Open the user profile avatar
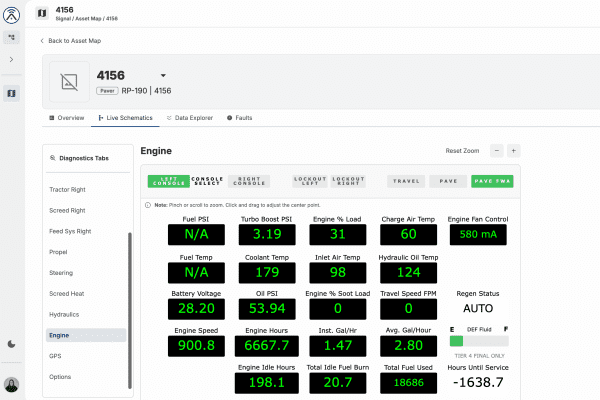 point(12,384)
